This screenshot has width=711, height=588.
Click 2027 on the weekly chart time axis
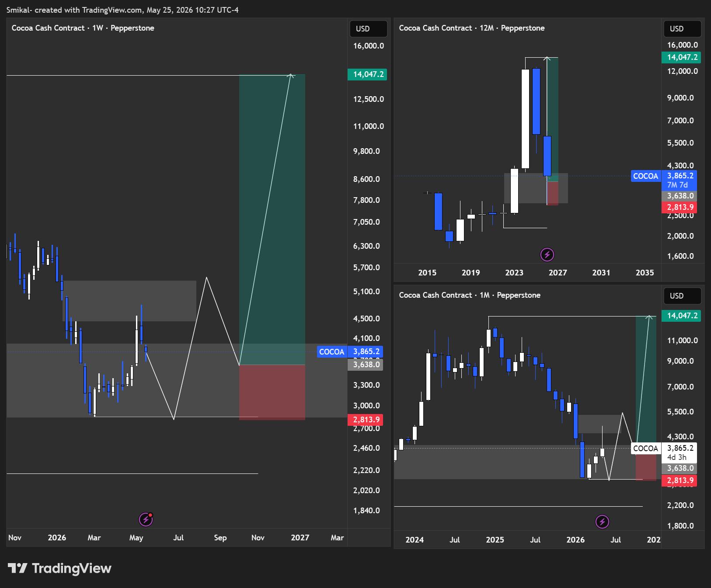(300, 538)
